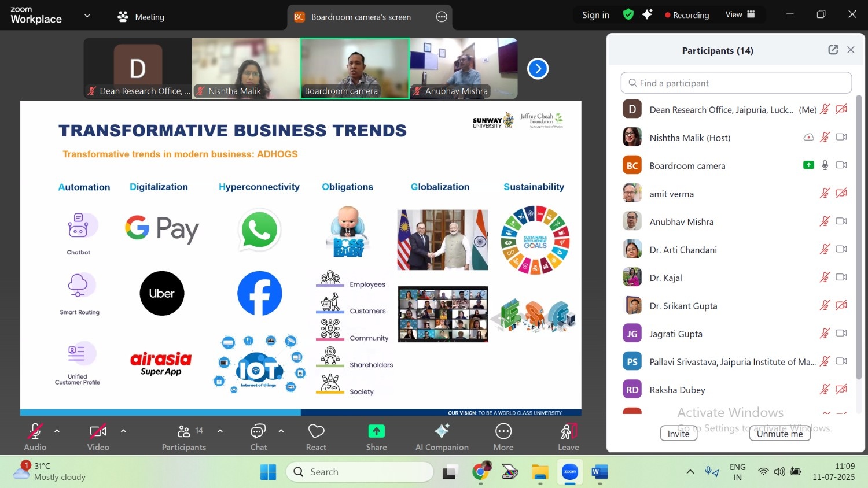
Task: Expand the audio options arrow beside Audio
Action: [57, 431]
